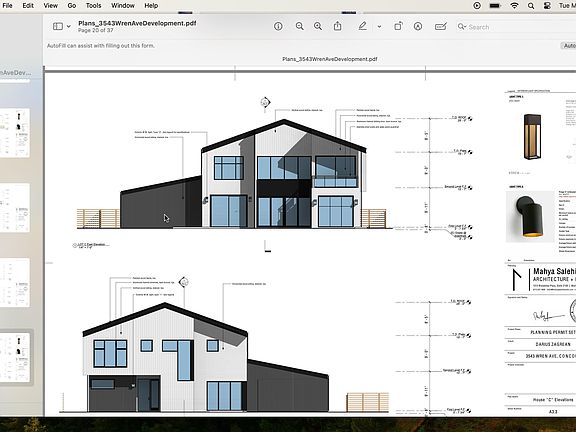Open the Share icon in toolbar
This screenshot has height=432, width=576.
pyautogui.click(x=337, y=26)
